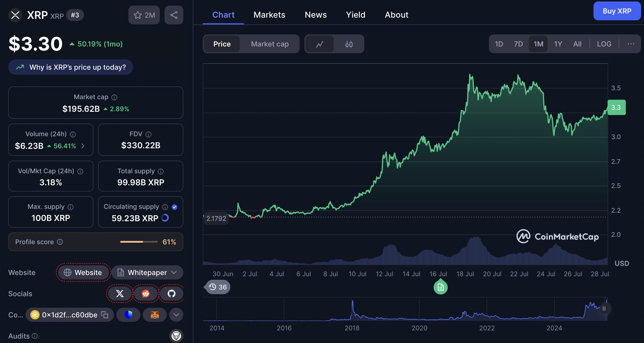
Task: Click the 2.1792 starting price label
Action: pos(216,219)
